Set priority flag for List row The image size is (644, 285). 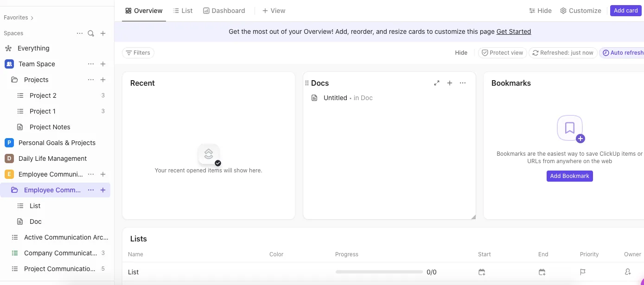click(583, 272)
